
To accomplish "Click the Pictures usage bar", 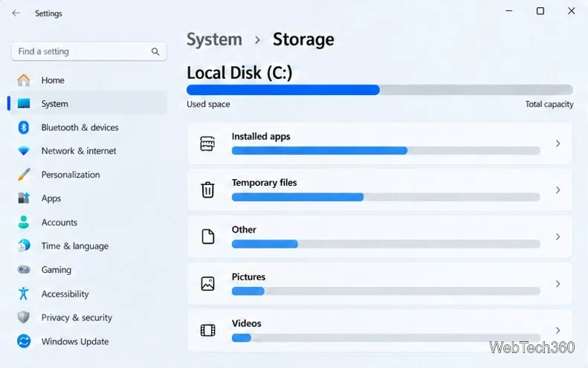I will 386,291.
